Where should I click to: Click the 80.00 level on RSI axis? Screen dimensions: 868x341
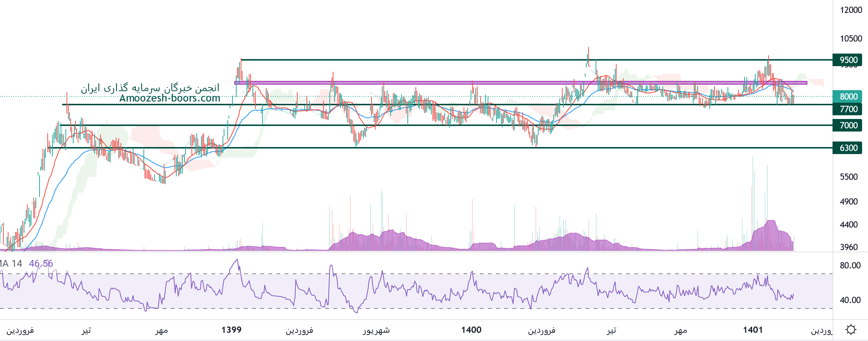tap(850, 265)
